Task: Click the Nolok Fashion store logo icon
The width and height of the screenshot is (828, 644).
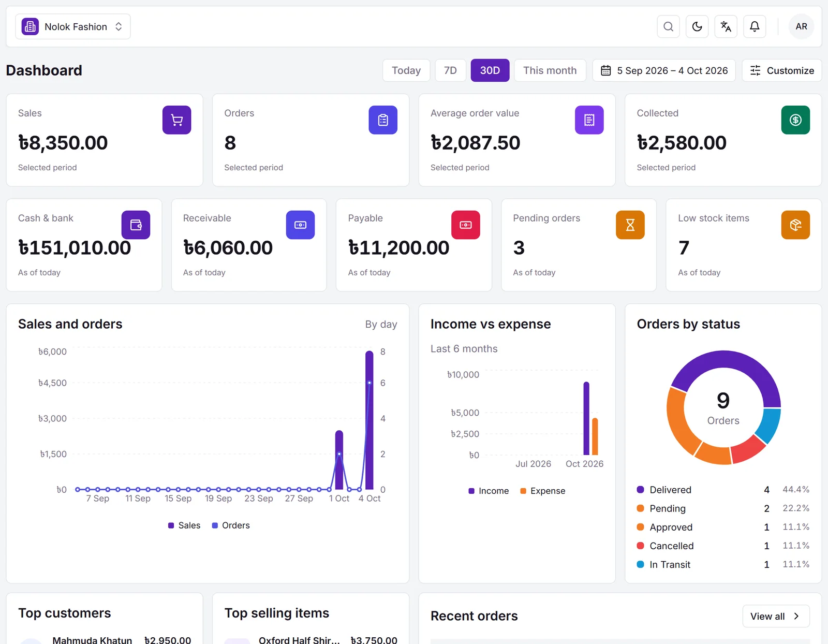Action: coord(30,26)
